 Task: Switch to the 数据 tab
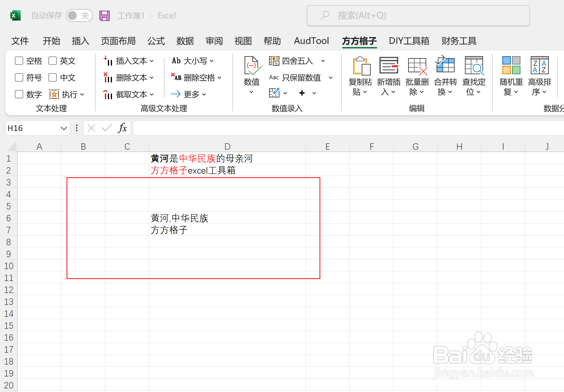[x=185, y=41]
